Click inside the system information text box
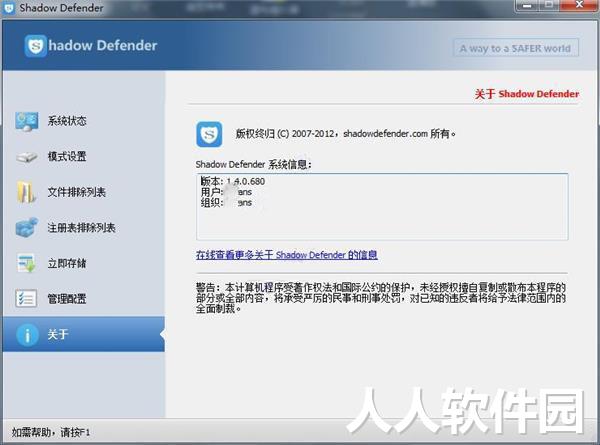This screenshot has width=600, height=445. click(x=382, y=207)
